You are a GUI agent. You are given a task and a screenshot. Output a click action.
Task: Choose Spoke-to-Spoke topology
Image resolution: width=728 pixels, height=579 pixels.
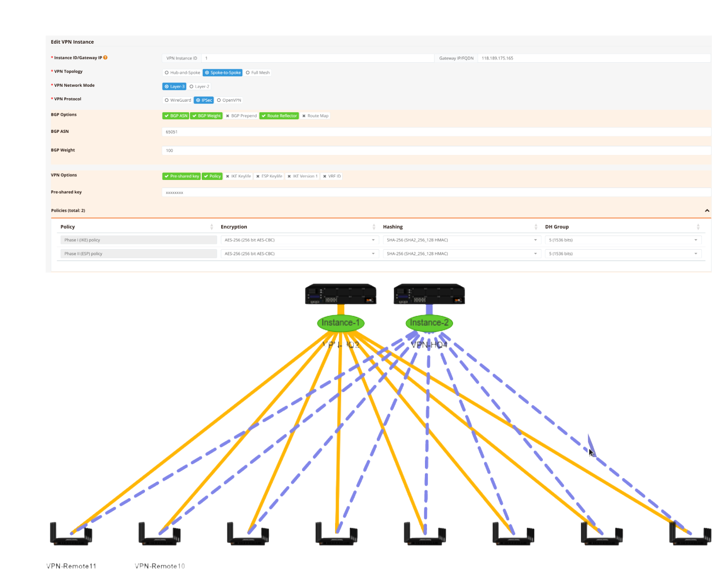click(223, 73)
